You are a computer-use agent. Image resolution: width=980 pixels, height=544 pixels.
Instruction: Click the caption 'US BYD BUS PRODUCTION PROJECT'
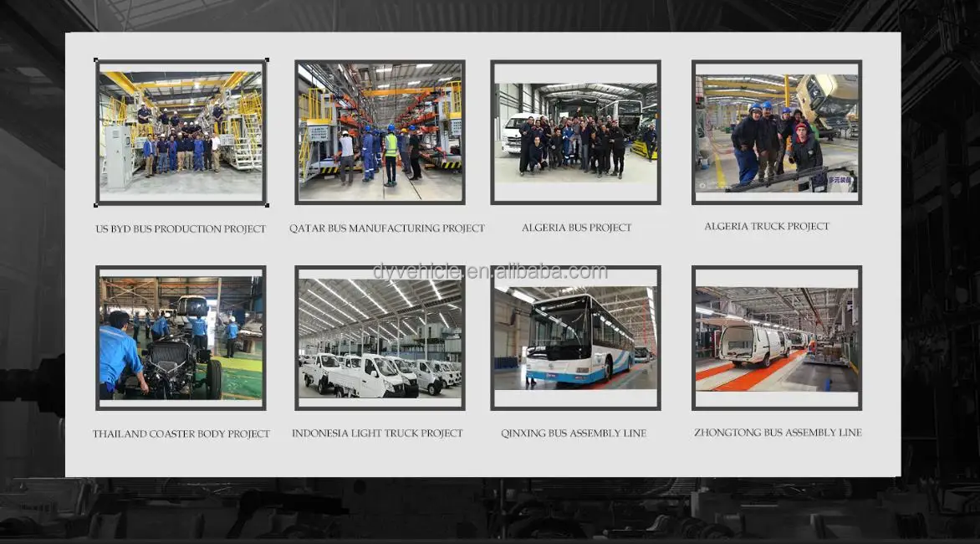point(181,228)
